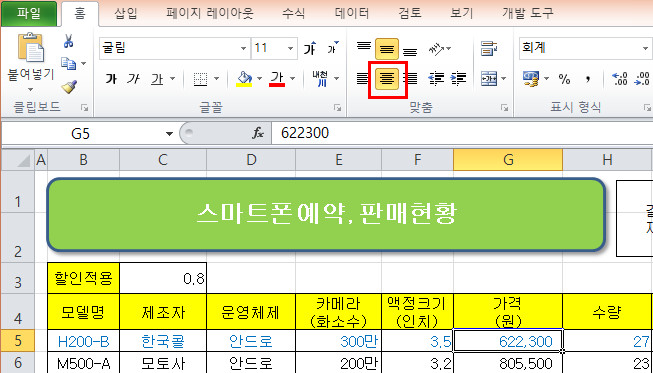Click the increase indent icon

pos(459,78)
